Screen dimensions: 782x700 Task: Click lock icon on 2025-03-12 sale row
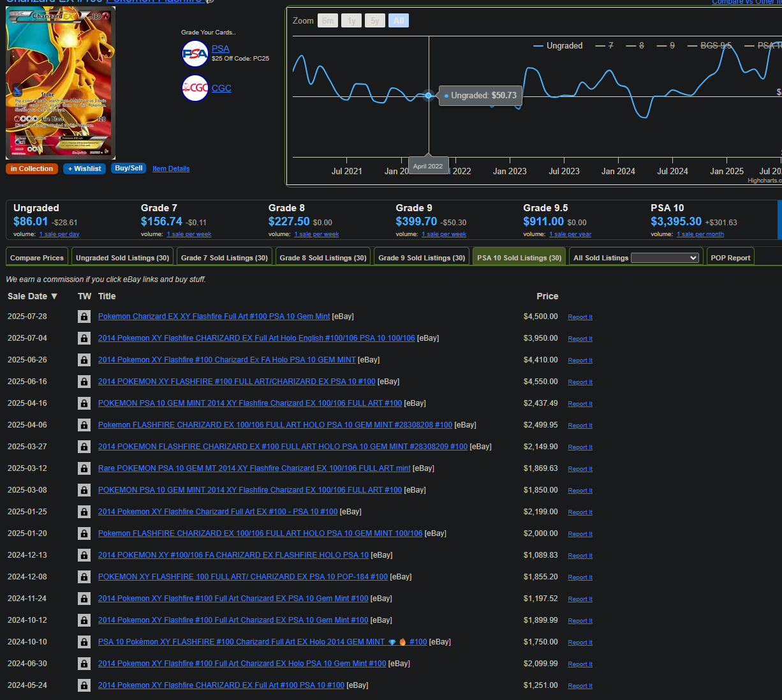click(84, 468)
